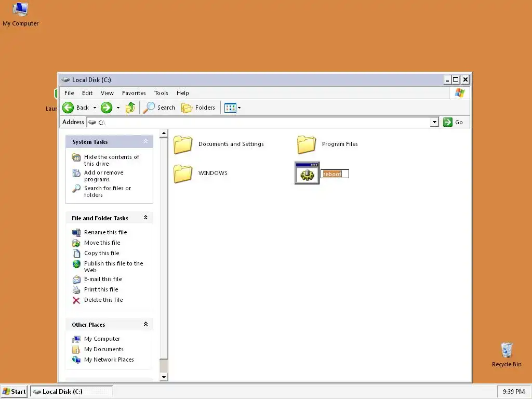Click Local Disk (C:) taskbar button
The image size is (532, 399).
(x=71, y=392)
